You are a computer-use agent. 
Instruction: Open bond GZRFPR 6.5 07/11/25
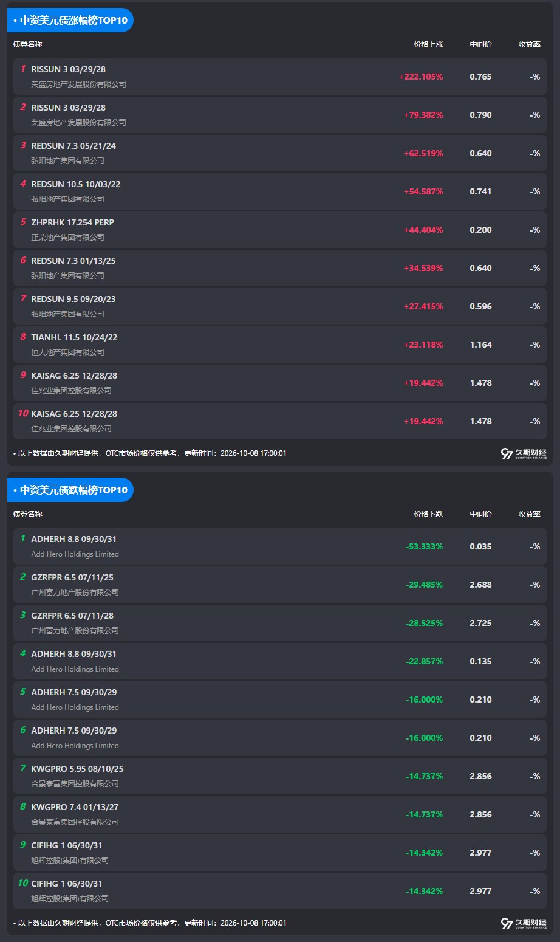coord(72,577)
